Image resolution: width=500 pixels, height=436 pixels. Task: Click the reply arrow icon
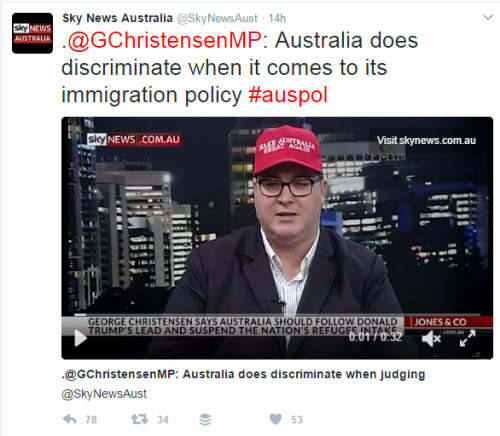[x=70, y=419]
